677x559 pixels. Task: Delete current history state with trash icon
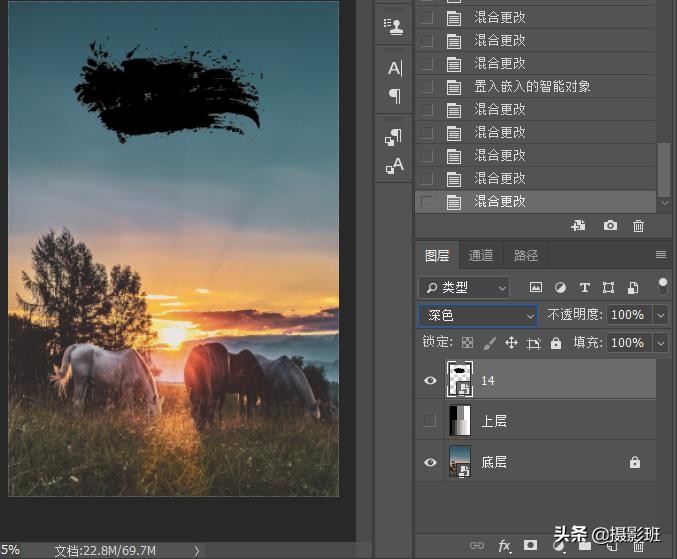638,226
